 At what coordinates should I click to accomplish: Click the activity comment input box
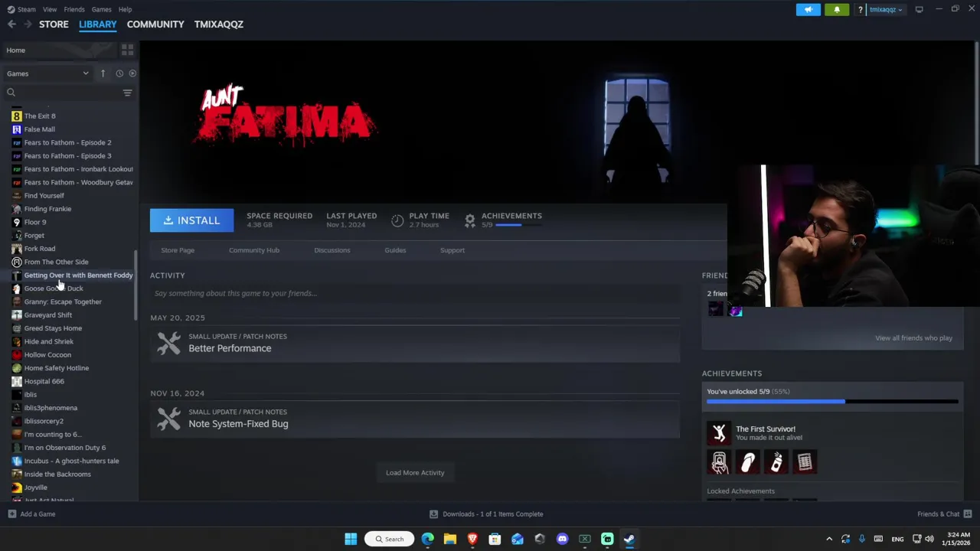[415, 293]
